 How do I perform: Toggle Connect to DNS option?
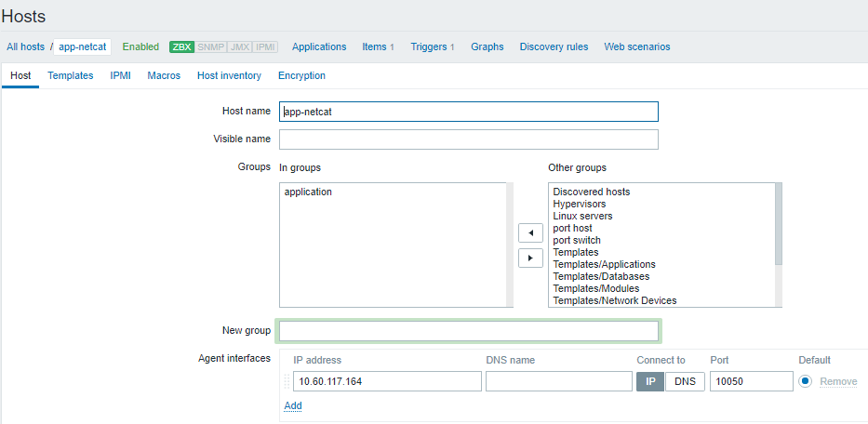(x=685, y=381)
